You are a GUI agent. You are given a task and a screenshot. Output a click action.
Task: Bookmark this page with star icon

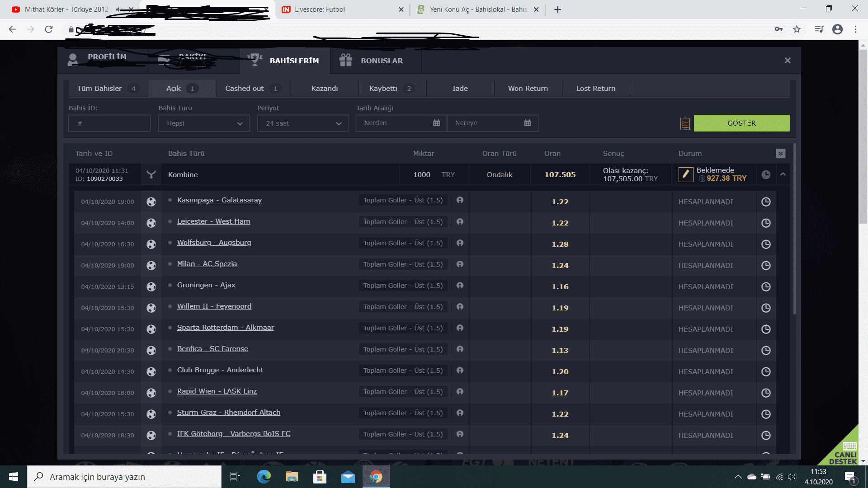click(797, 29)
